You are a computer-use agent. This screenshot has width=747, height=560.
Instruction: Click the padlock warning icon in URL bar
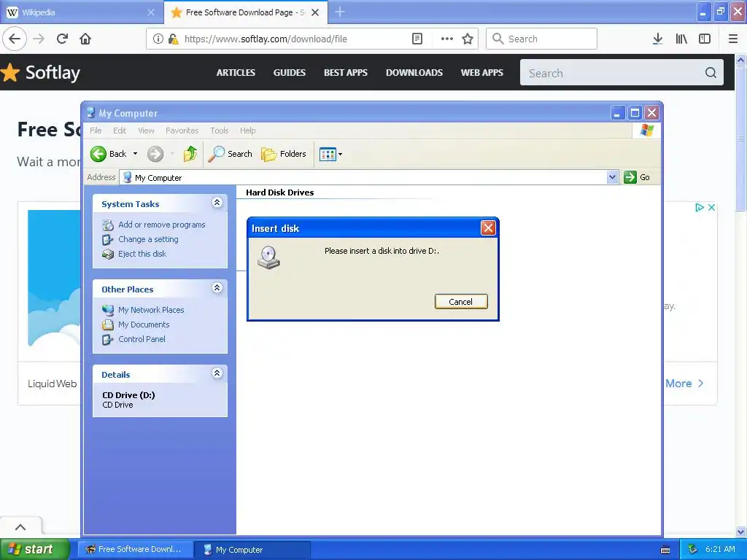coord(173,39)
